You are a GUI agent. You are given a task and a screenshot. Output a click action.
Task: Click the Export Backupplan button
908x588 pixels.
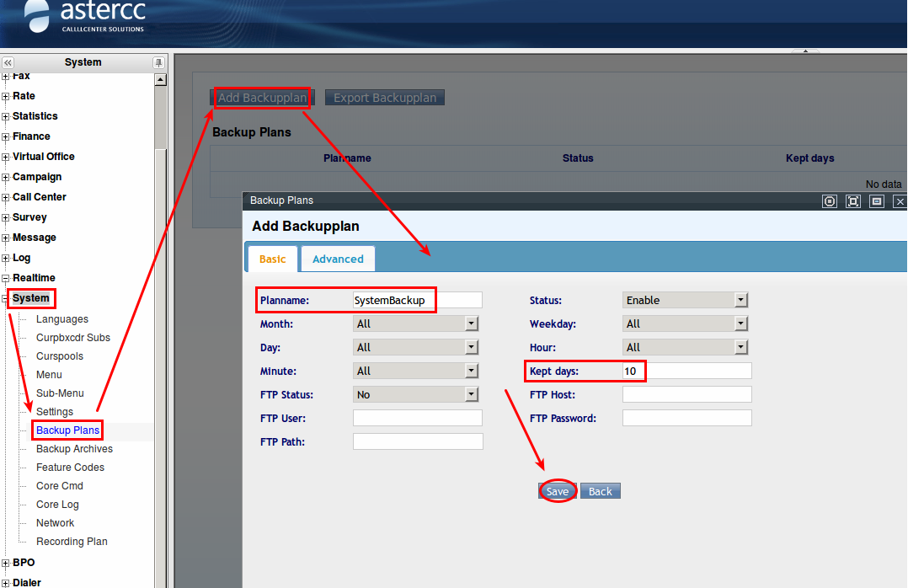tap(385, 98)
